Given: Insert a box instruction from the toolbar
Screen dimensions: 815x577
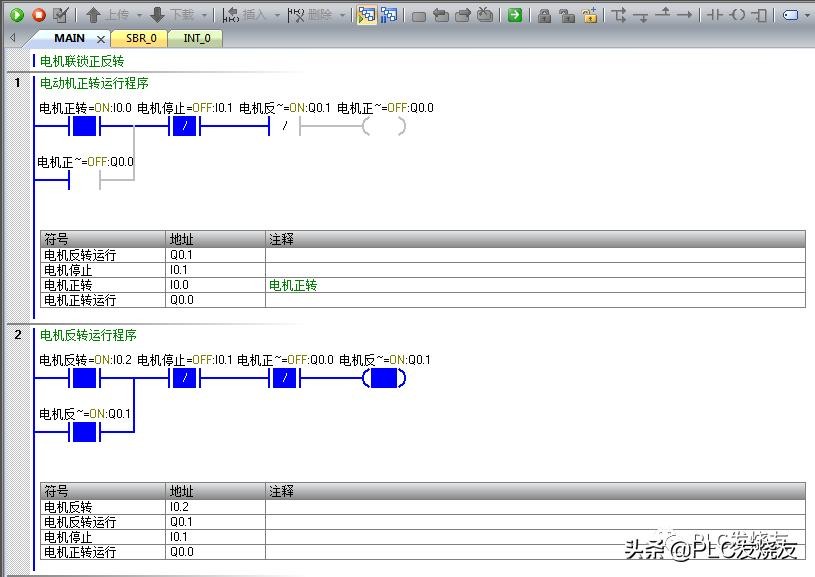Looking at the screenshot, I should pyautogui.click(x=760, y=15).
